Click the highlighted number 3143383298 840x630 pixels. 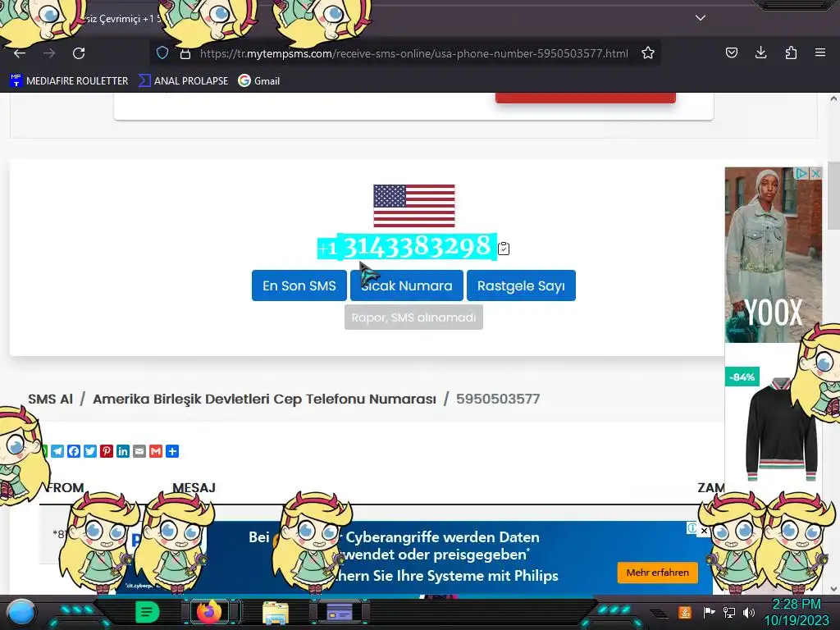(x=416, y=247)
